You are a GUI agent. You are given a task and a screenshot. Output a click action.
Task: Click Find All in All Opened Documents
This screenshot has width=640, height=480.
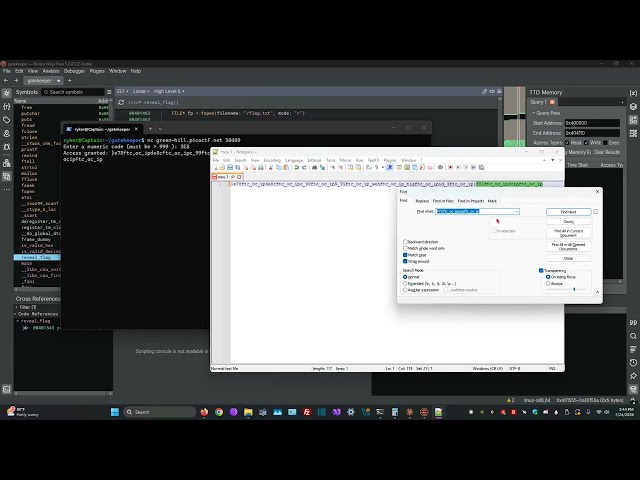click(x=569, y=247)
